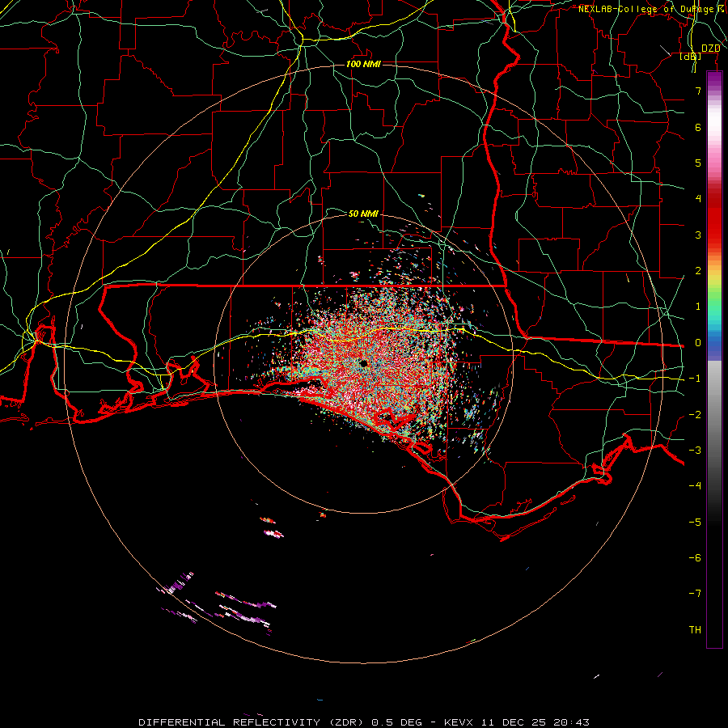Click the 2 value on the ZDR legend
This screenshot has width=728, height=728.
(698, 271)
